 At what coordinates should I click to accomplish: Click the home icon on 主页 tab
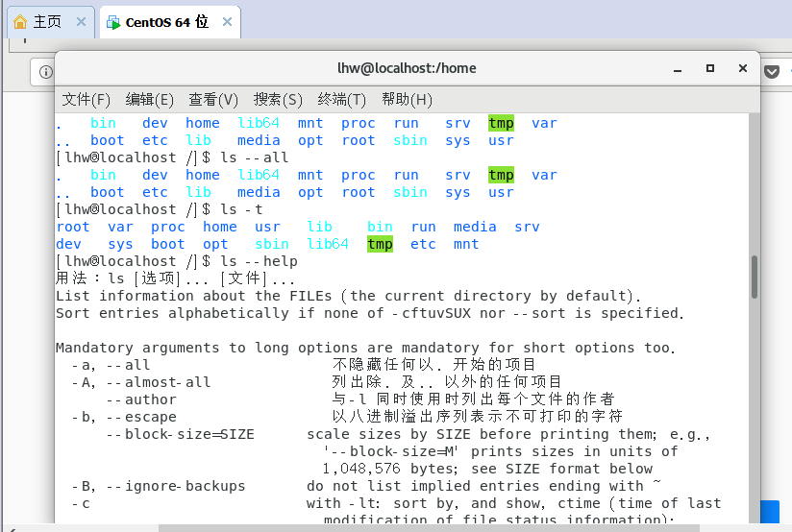pyautogui.click(x=20, y=22)
